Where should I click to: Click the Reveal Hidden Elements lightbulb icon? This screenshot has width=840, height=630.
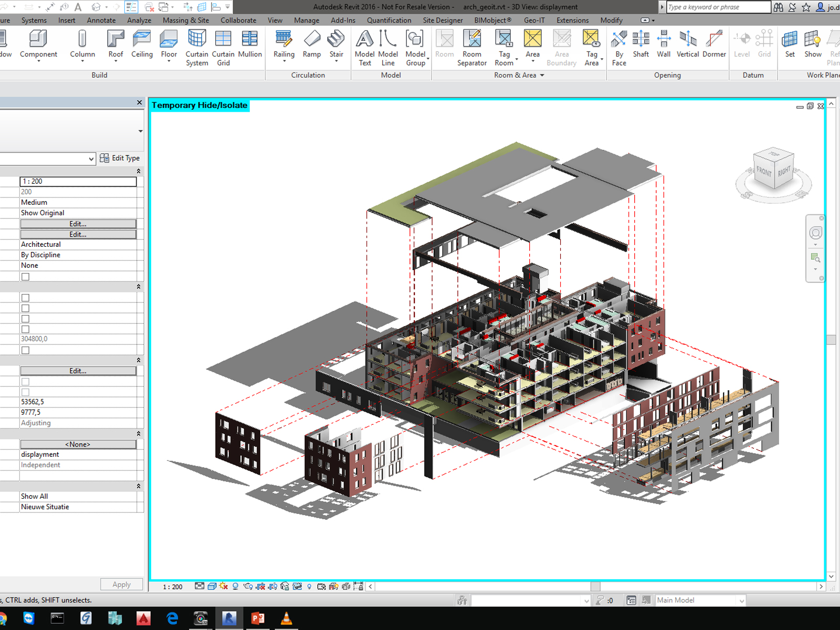pos(309,586)
